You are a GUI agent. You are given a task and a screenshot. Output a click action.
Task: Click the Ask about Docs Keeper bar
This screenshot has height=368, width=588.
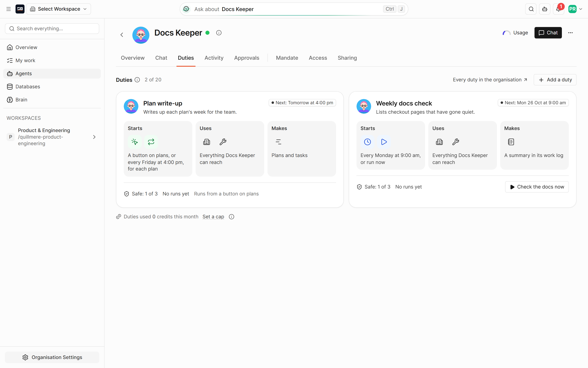(294, 9)
